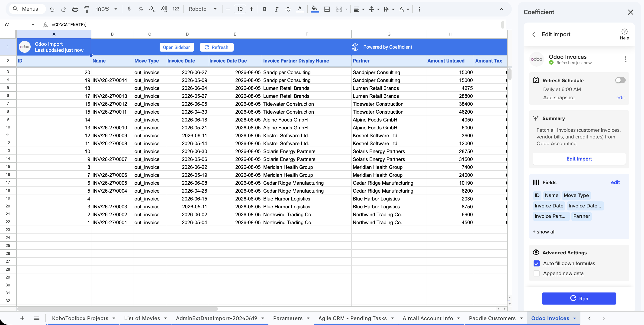Open the name box dropdown arrow
Viewport: 644px width, 325px height.
coord(32,25)
